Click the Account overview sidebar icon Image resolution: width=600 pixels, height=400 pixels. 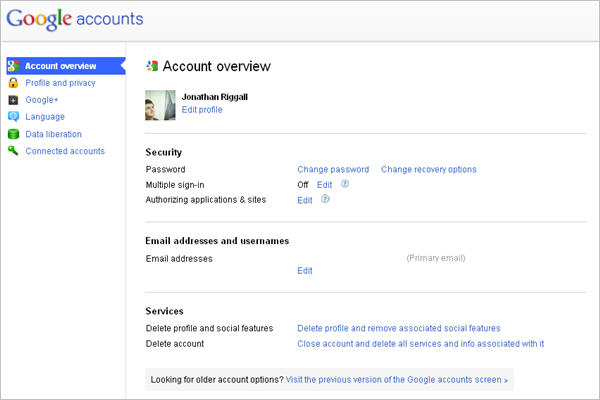(x=13, y=66)
